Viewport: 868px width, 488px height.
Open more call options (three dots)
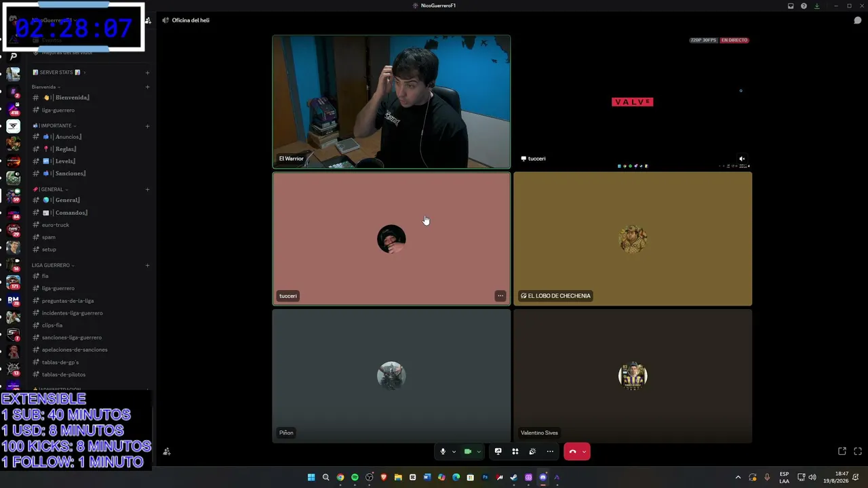[550, 451]
